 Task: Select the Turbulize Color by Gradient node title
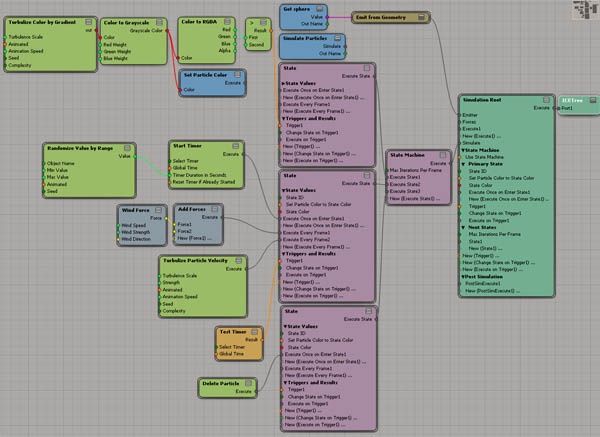click(42, 22)
